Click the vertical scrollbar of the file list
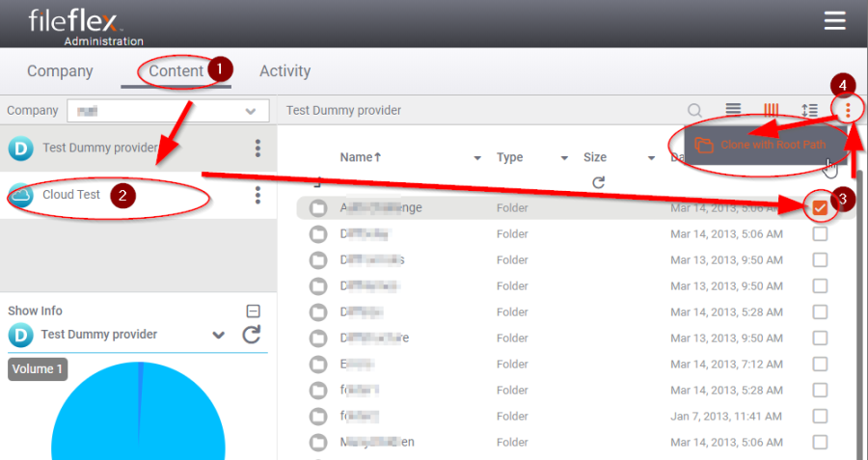This screenshot has width=868, height=460. coord(860,315)
